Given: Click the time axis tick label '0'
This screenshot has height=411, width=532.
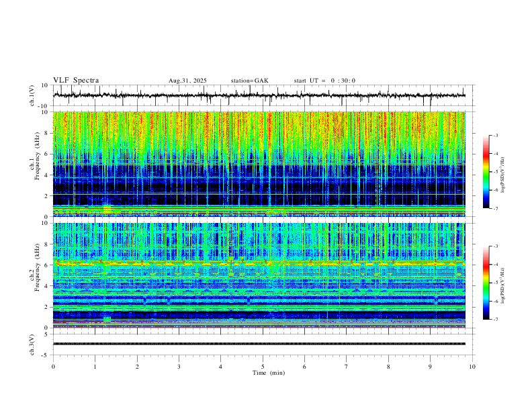Looking at the screenshot, I should [53, 367].
